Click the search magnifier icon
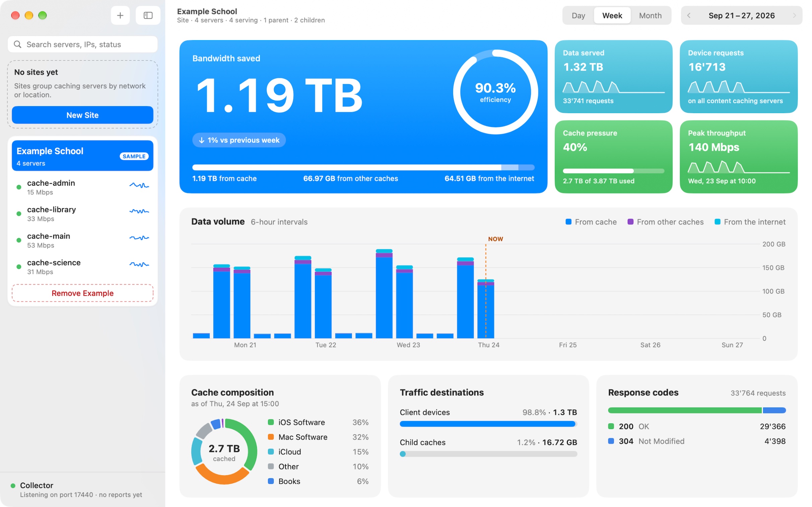This screenshot has width=812, height=507. click(17, 44)
